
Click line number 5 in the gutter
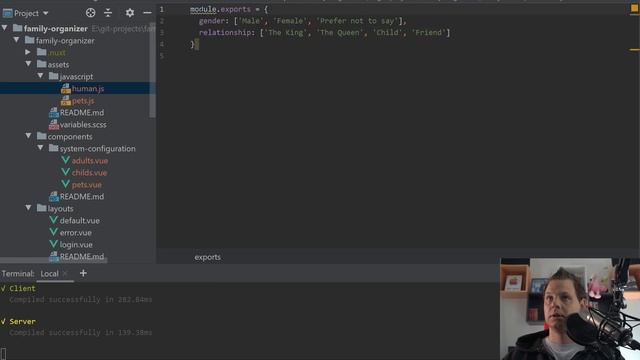tap(162, 56)
